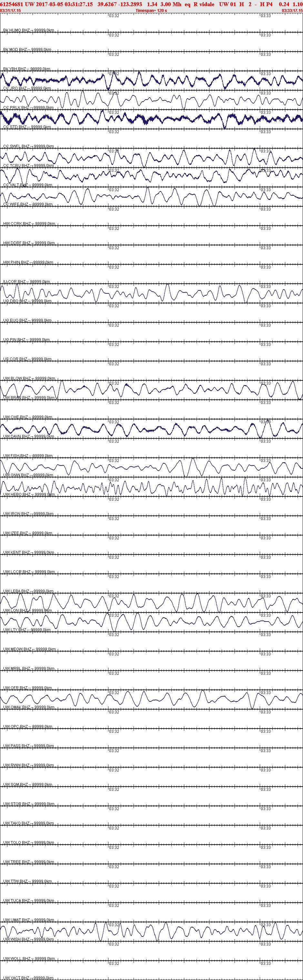This screenshot has height=980, width=303.
Task: Select the UO EUO BHZ station label
Action: click(x=27, y=320)
